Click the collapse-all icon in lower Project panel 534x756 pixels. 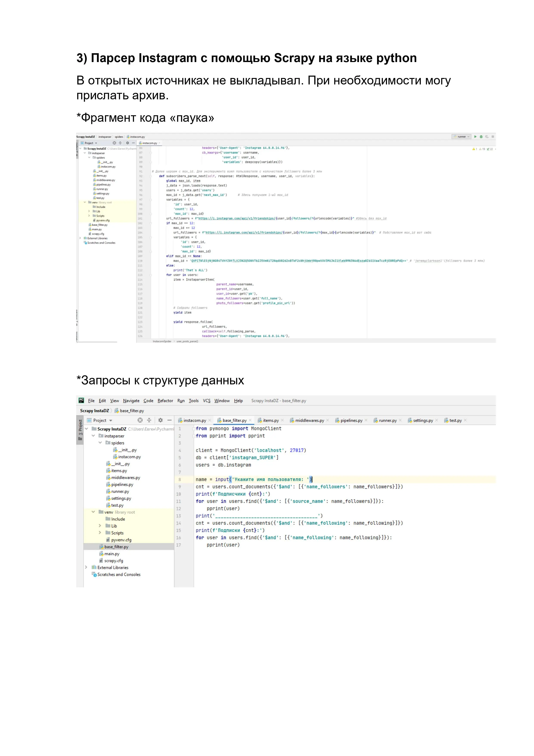point(149,420)
